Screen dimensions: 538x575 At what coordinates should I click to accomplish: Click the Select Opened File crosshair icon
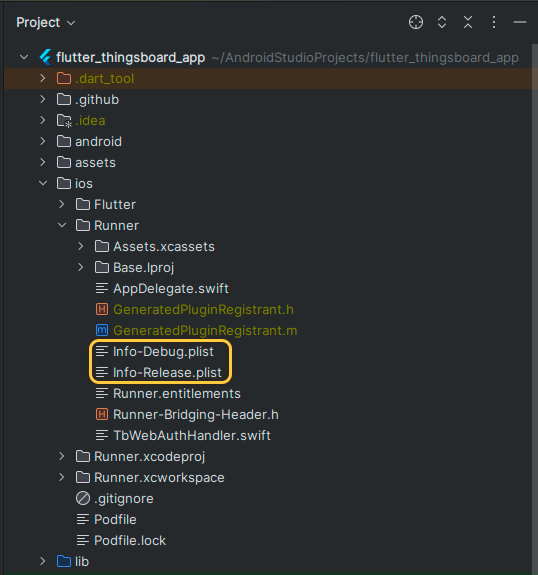click(416, 22)
